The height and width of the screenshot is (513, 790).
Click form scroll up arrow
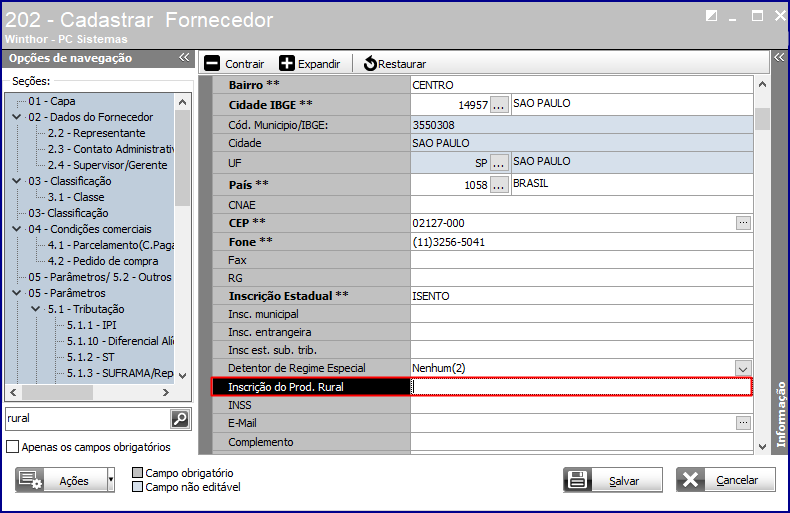(x=762, y=84)
